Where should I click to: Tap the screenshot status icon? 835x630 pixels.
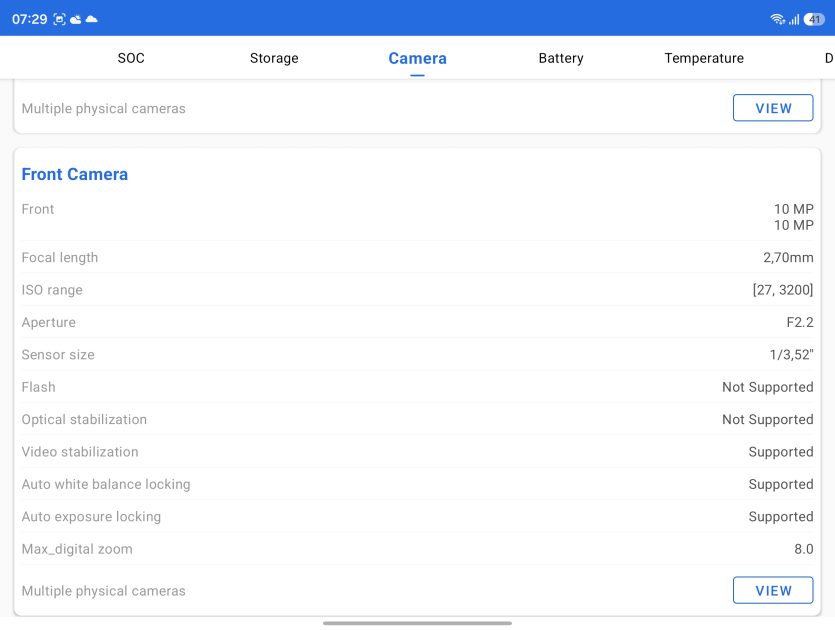59,20
